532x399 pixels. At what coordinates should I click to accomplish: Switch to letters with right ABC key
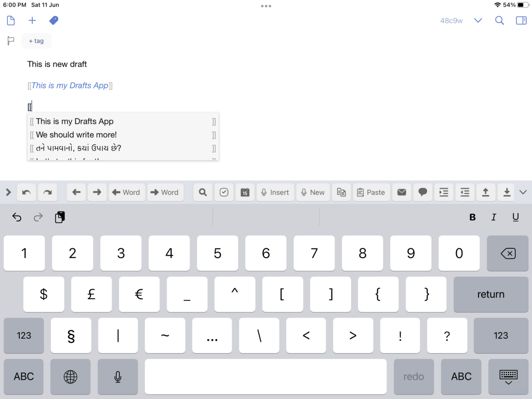(x=461, y=377)
